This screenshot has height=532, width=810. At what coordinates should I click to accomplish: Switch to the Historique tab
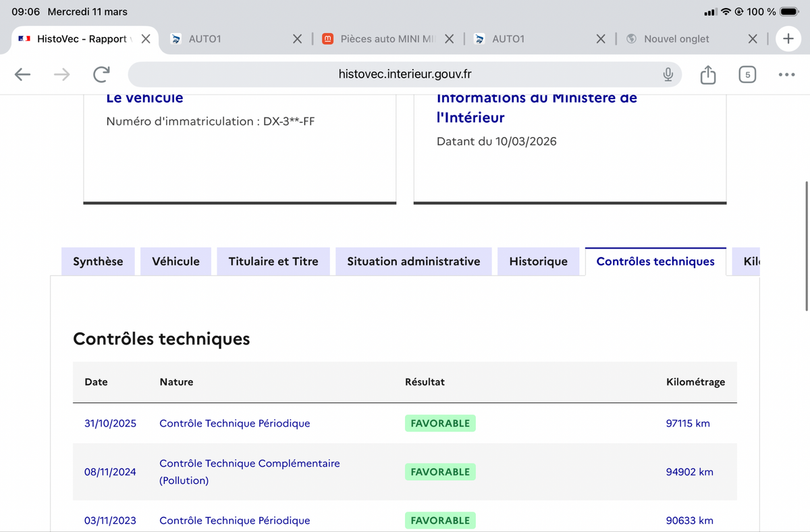pos(539,261)
